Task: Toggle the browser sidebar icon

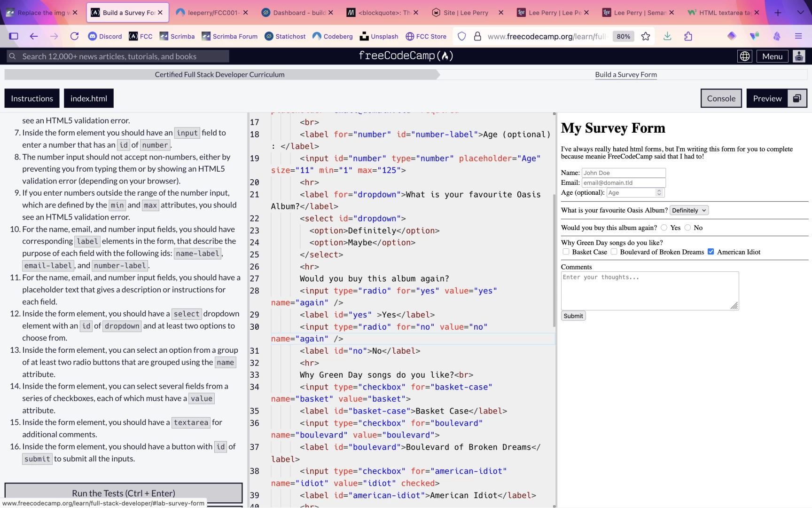Action: pos(14,36)
